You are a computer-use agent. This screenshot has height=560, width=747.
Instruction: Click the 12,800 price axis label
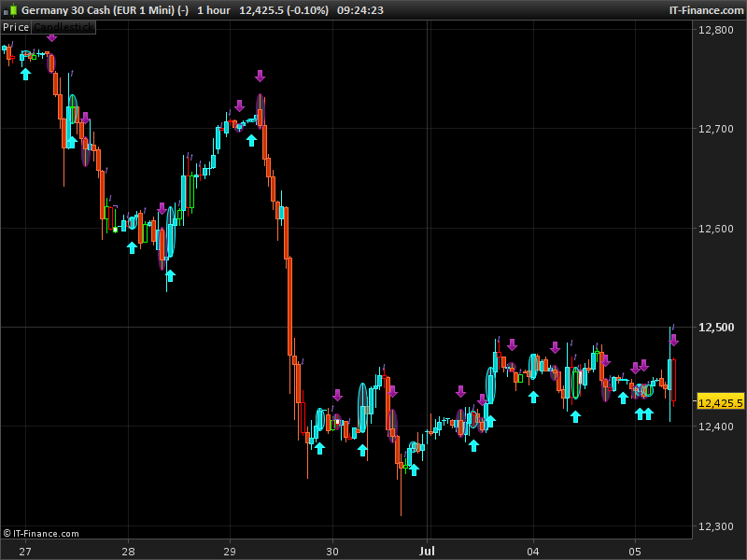coord(715,30)
